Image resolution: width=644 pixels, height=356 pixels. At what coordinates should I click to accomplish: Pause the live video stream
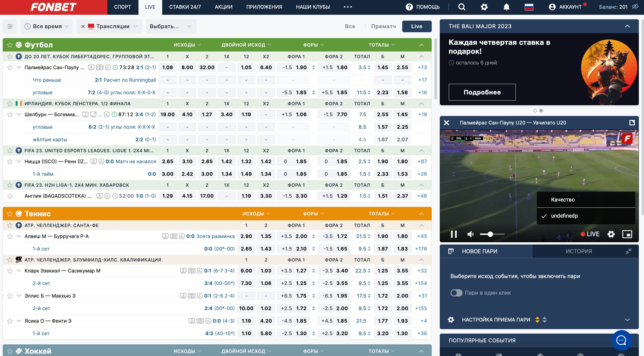[x=453, y=234]
